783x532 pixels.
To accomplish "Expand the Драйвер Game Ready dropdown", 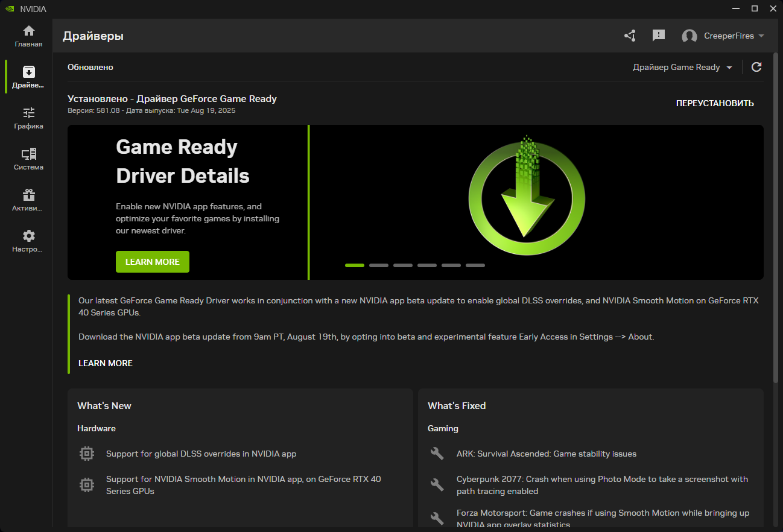I will 682,68.
